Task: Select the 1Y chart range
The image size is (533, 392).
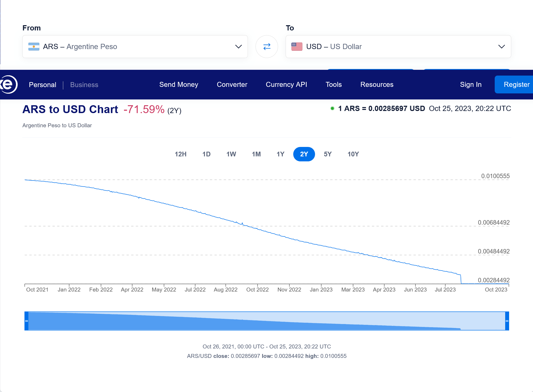Action: tap(280, 154)
